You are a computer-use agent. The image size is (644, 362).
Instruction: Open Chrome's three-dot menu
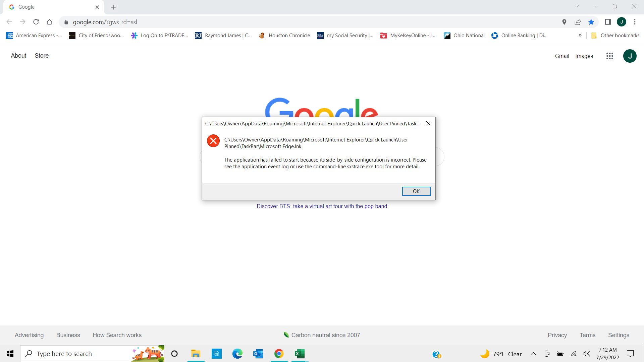click(x=635, y=22)
